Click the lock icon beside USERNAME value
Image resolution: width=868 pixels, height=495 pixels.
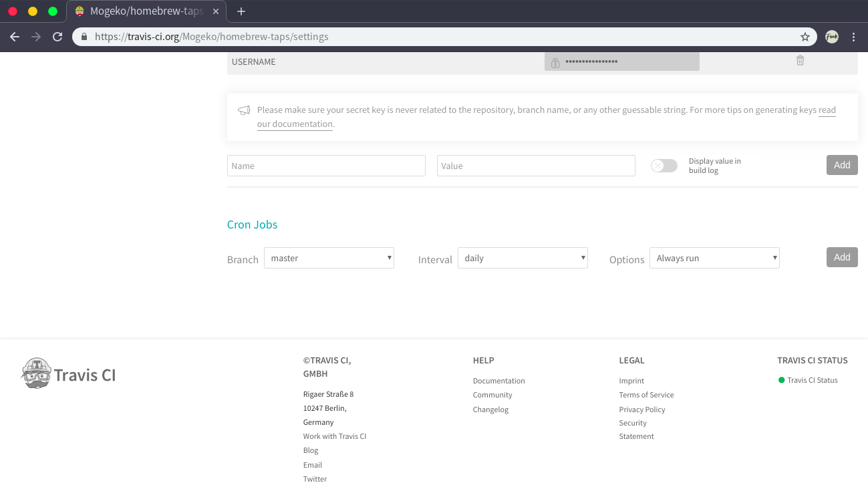tap(555, 62)
